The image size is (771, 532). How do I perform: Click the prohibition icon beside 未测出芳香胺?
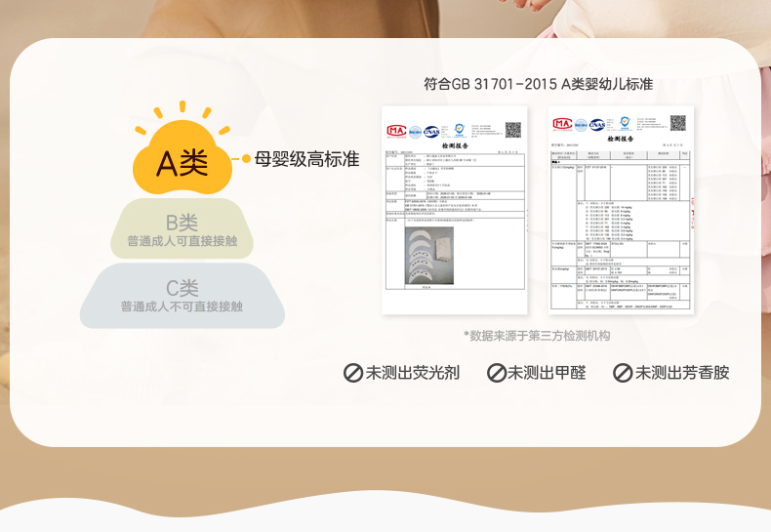(623, 372)
